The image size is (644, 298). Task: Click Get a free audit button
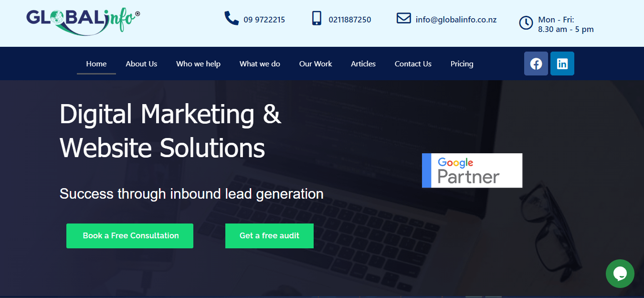(269, 236)
